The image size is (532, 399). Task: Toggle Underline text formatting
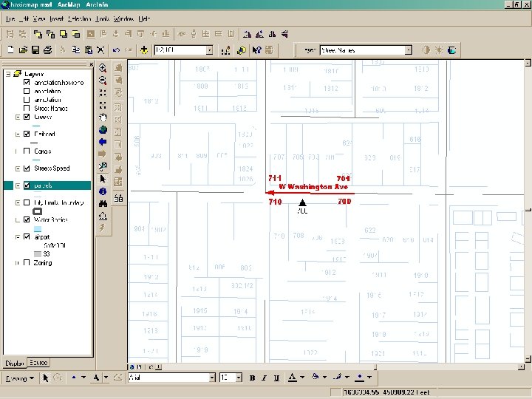click(x=276, y=378)
